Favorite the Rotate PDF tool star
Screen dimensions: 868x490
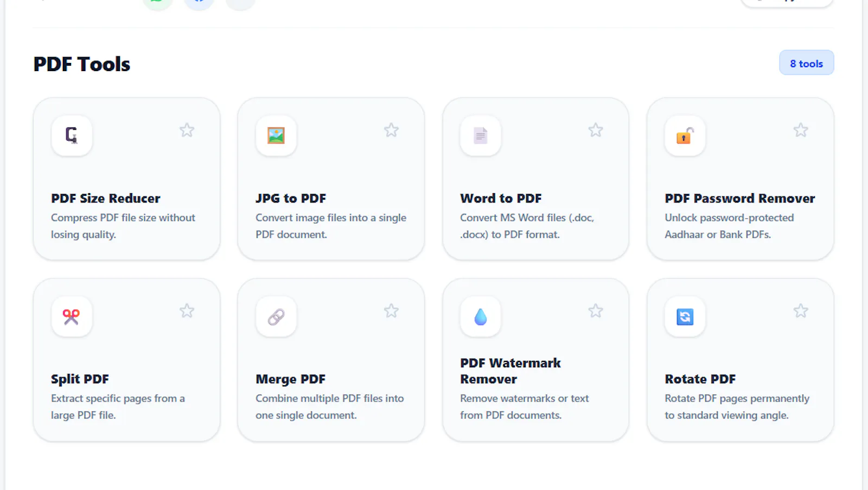[801, 311]
